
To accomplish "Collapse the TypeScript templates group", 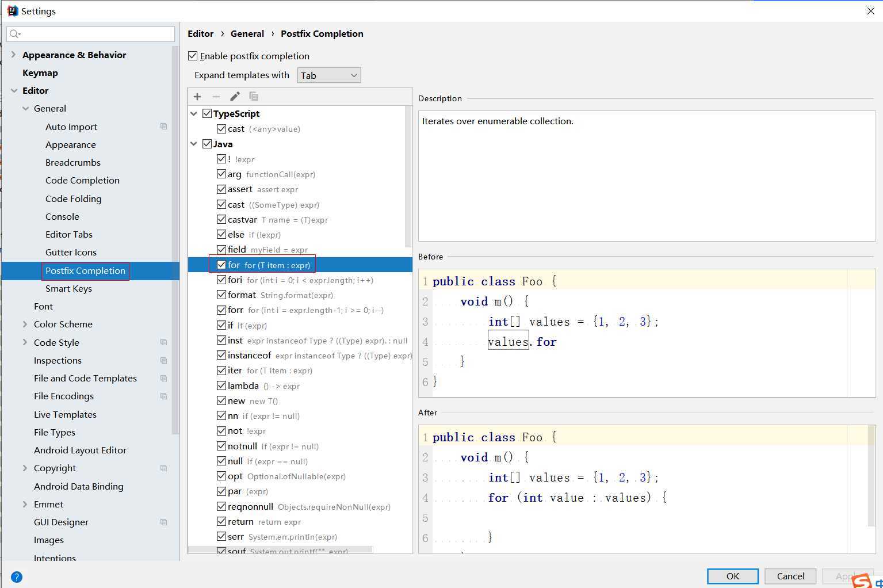I will point(194,114).
